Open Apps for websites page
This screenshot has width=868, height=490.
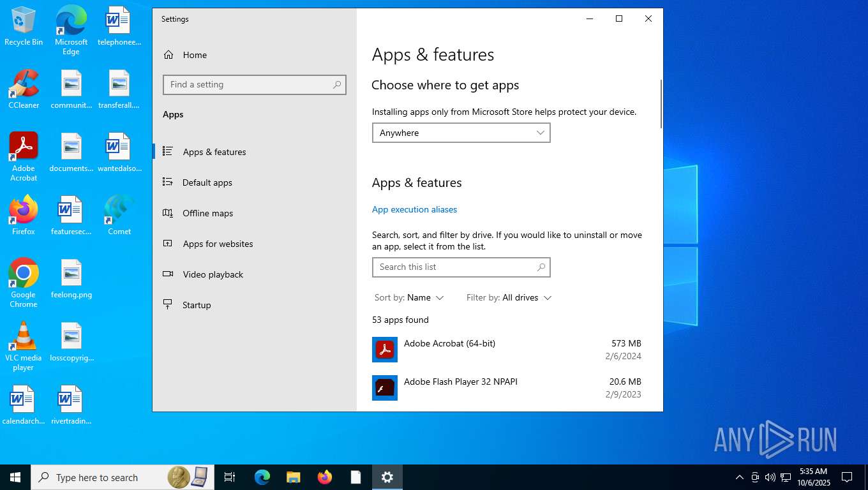[254, 244]
